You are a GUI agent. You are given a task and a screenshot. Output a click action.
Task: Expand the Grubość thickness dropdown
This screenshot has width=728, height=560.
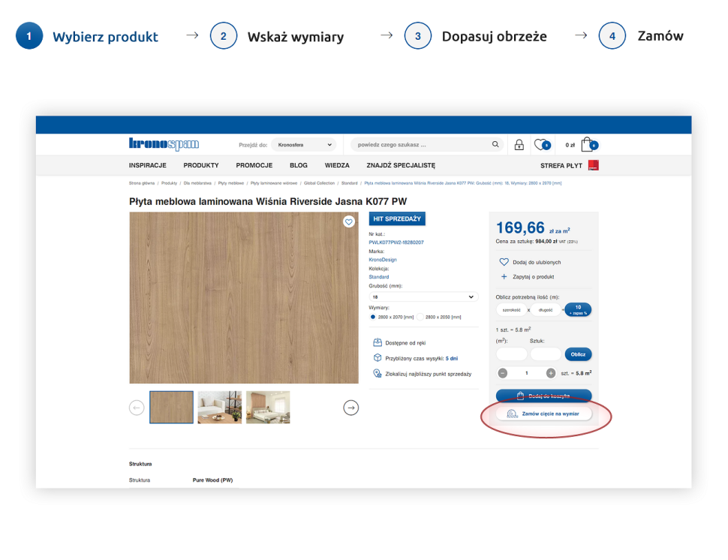(x=424, y=297)
